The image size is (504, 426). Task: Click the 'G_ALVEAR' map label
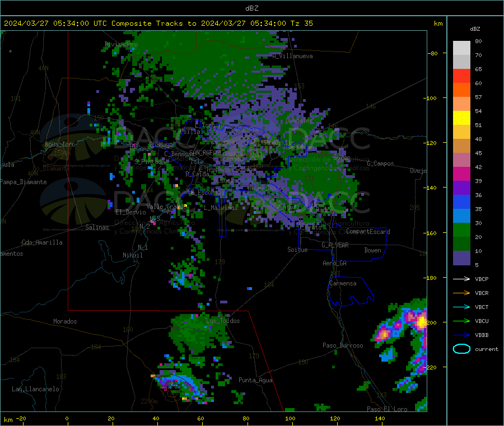[335, 245]
